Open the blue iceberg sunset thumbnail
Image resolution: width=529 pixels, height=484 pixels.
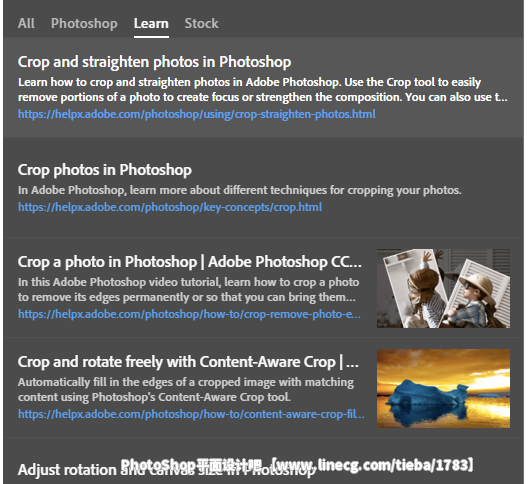tap(443, 389)
